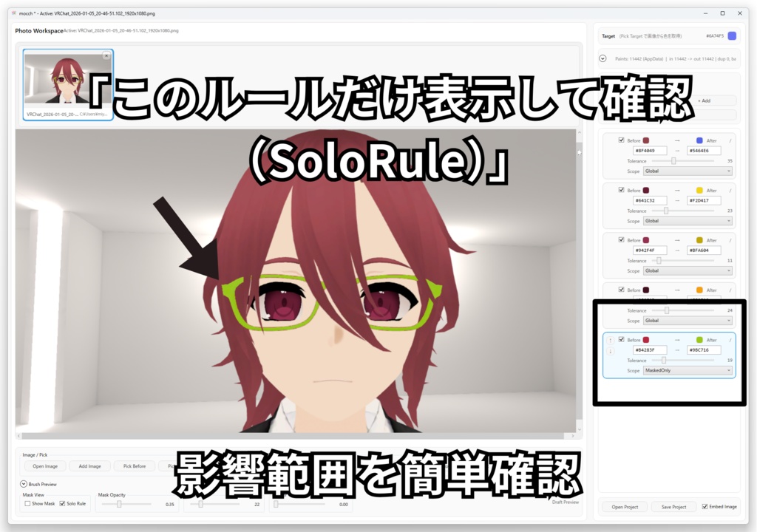
Task: Click Before swatch of rule #942F4F
Action: pos(646,240)
